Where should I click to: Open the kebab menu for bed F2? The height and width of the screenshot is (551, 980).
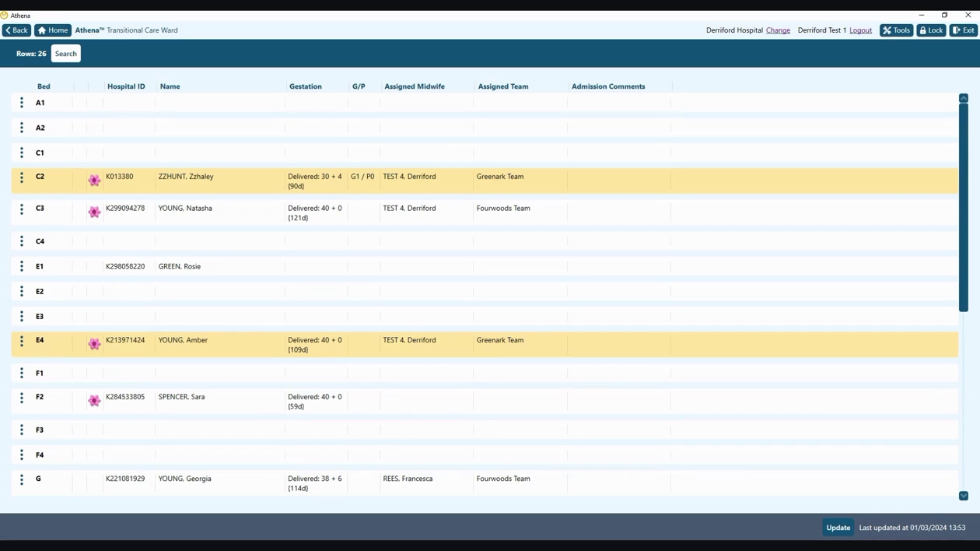22,398
